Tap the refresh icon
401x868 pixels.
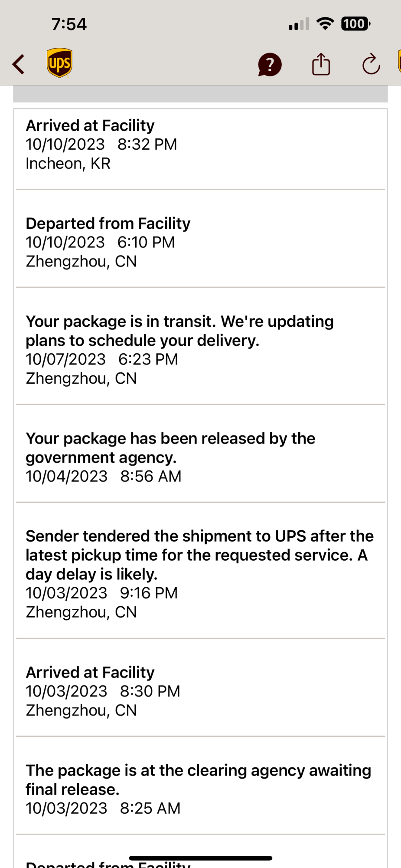371,65
